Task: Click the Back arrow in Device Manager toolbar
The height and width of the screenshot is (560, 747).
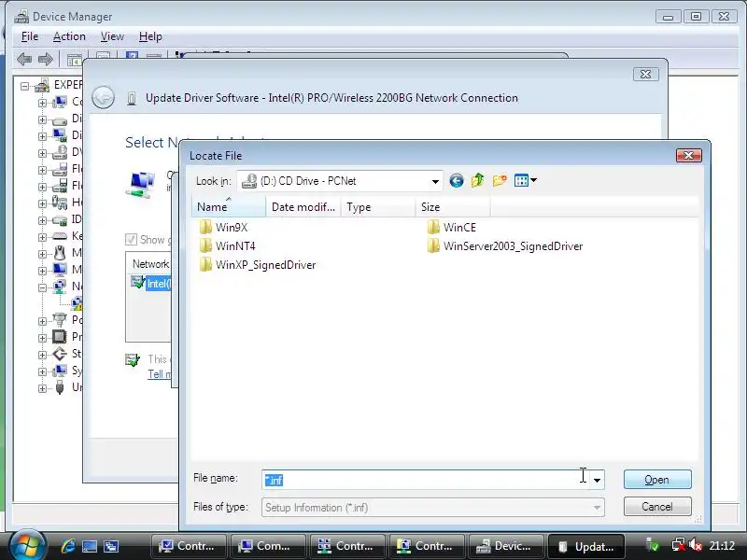Action: (x=24, y=59)
